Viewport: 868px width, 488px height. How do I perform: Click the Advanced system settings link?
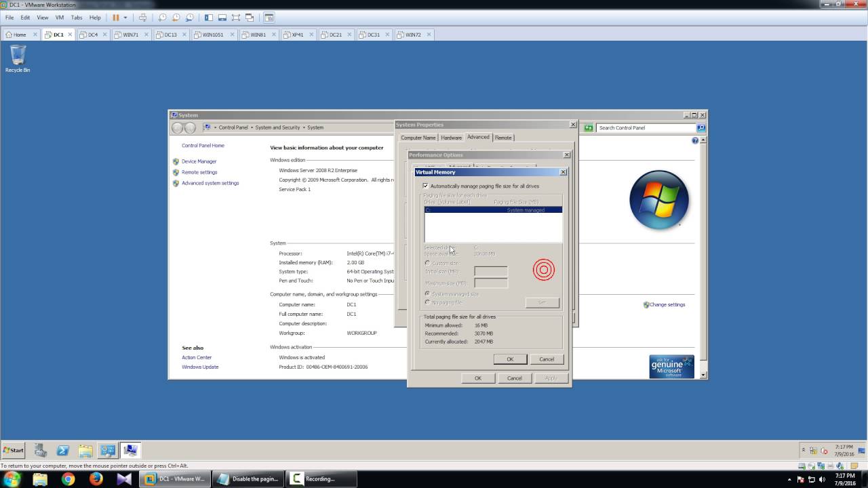click(210, 183)
